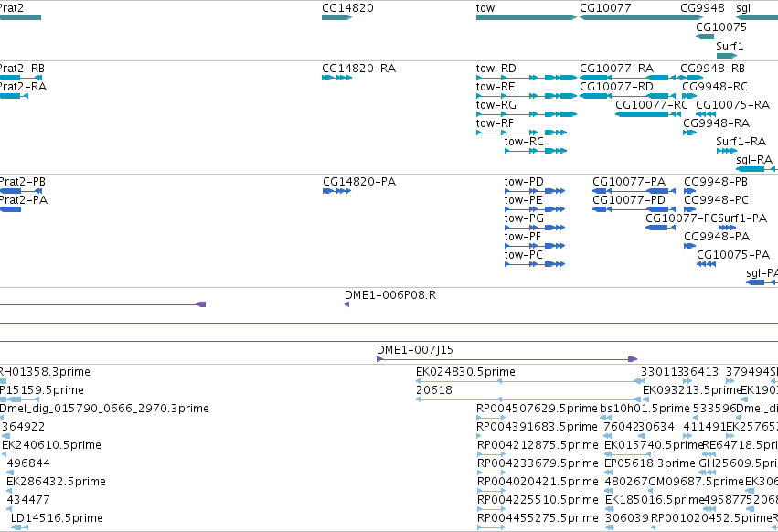Select EST bs10h01.5prime
Image resolution: width=778 pixels, height=532 pixels.
pyautogui.click(x=606, y=418)
